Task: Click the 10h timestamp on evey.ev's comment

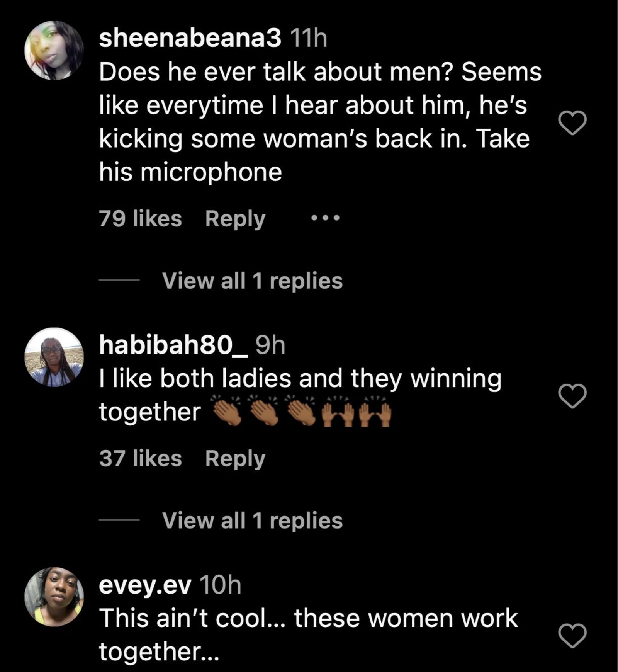Action: [221, 585]
